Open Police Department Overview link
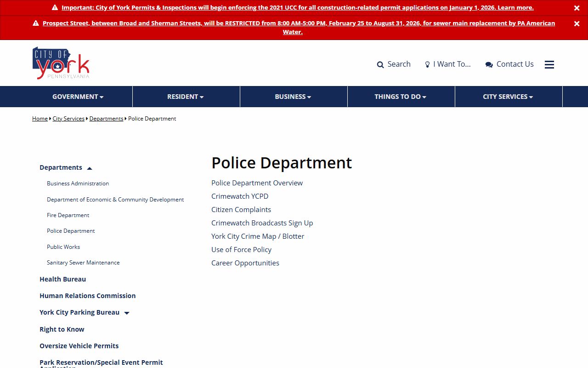588x368 pixels. coord(257,183)
